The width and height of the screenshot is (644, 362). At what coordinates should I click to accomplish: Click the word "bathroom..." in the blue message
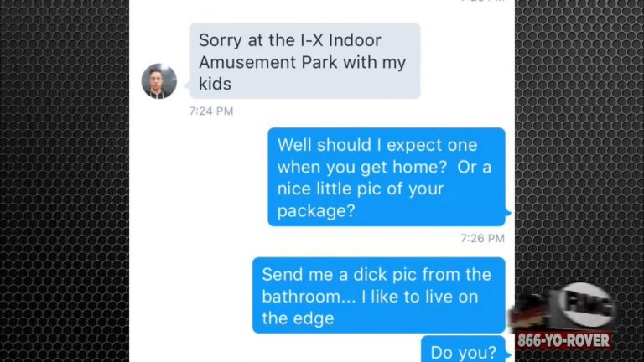tap(309, 297)
